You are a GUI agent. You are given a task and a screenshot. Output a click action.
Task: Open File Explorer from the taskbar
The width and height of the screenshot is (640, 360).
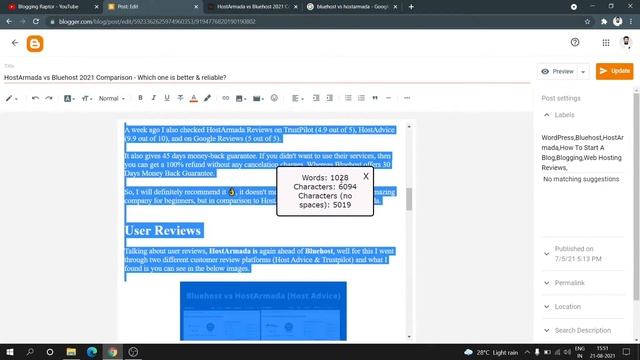(x=71, y=352)
